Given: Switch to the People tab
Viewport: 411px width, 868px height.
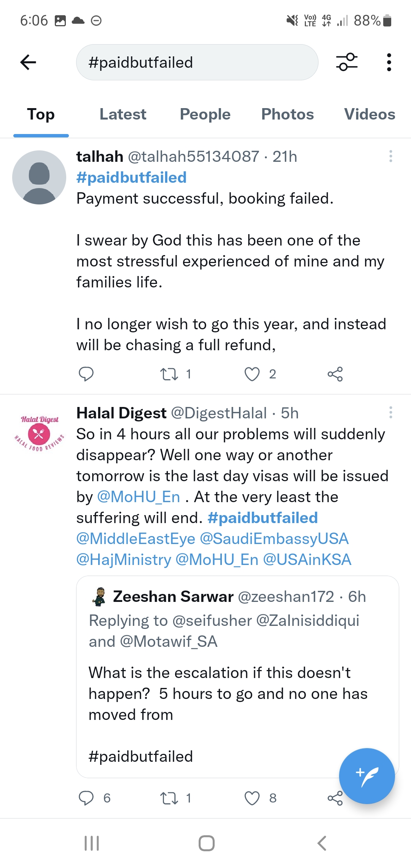Looking at the screenshot, I should tap(205, 114).
